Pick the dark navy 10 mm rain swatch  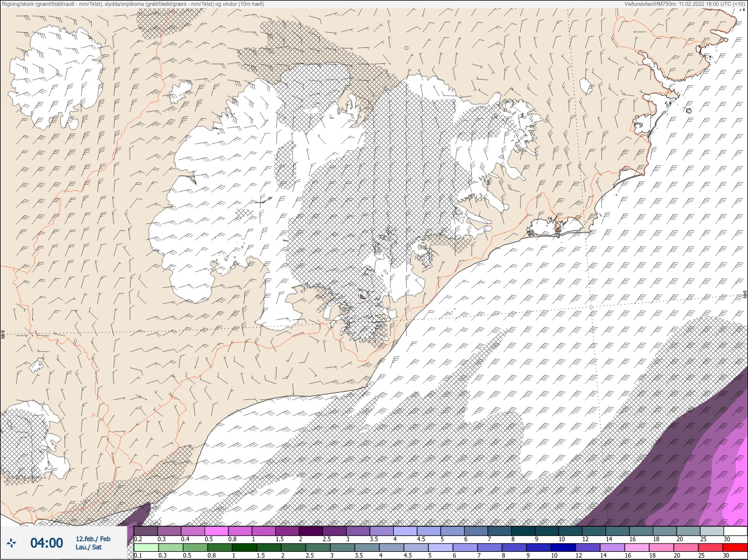[563, 548]
